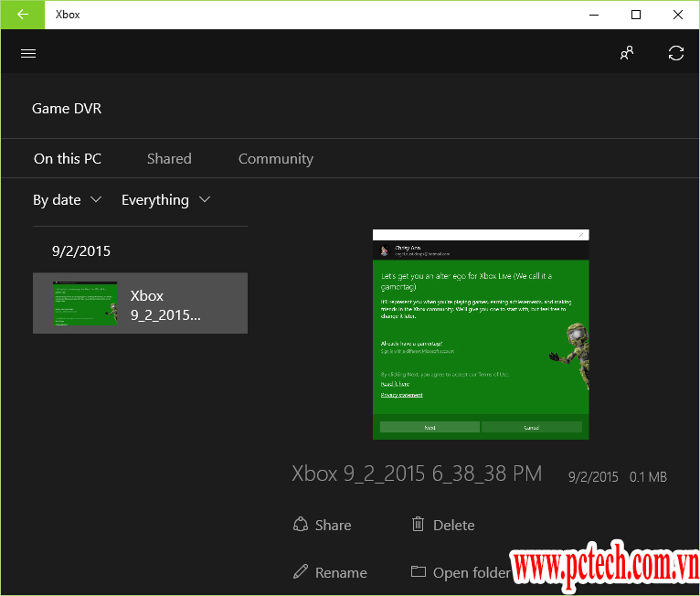Open the friends and people icon

[x=627, y=53]
